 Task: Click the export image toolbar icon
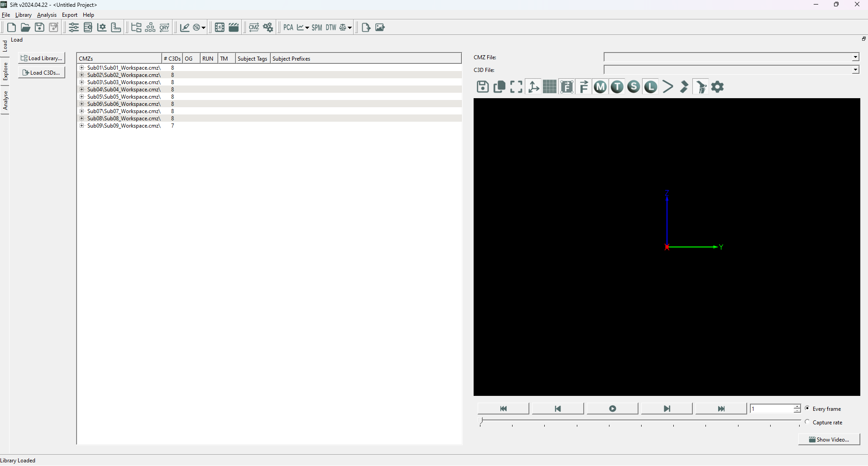point(380,28)
